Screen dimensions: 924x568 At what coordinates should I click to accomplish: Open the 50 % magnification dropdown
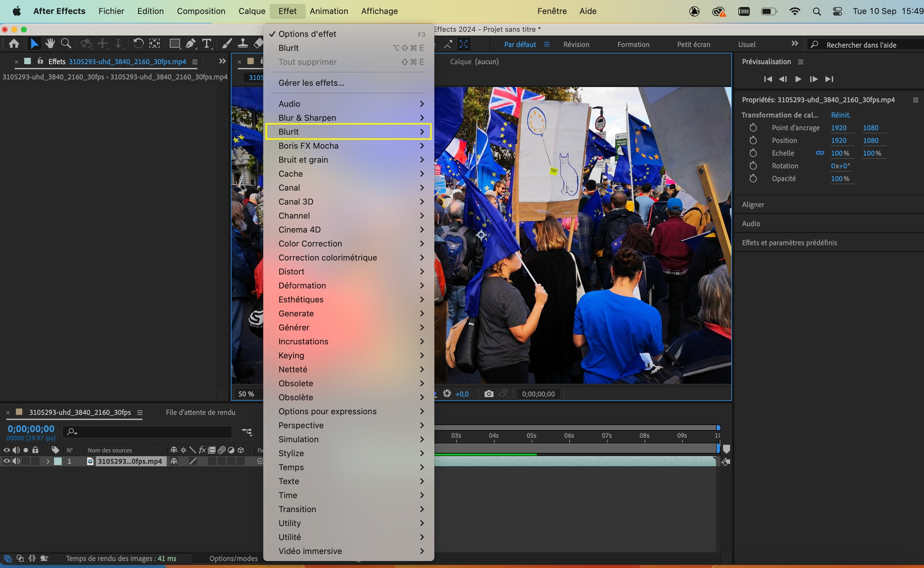246,394
